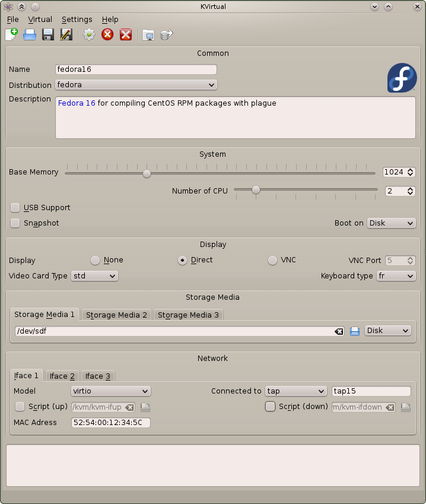Clear the Script (up) path field

click(x=129, y=407)
